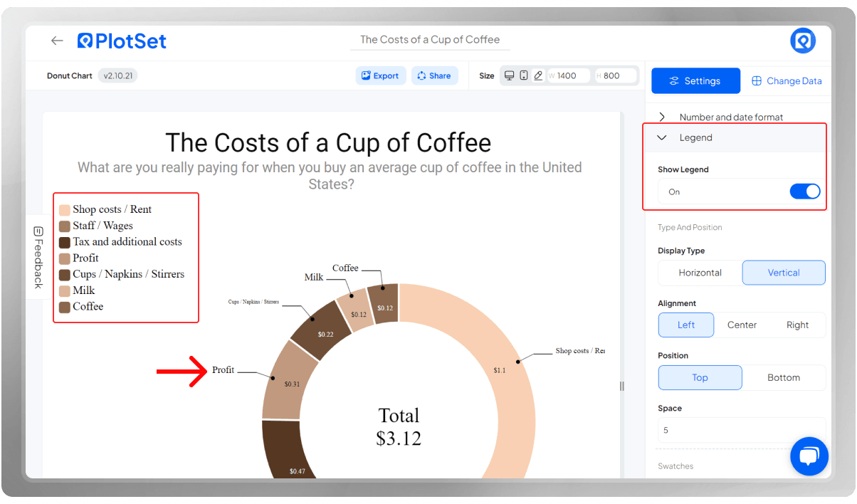Screen dimensions: 857x504
Task: Click the Donut Chart label
Action: (70, 75)
